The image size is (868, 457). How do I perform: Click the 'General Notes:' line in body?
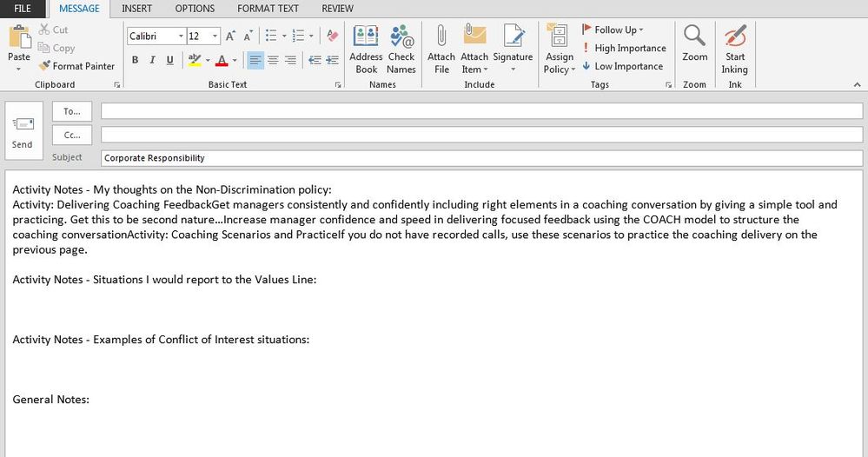tap(51, 400)
